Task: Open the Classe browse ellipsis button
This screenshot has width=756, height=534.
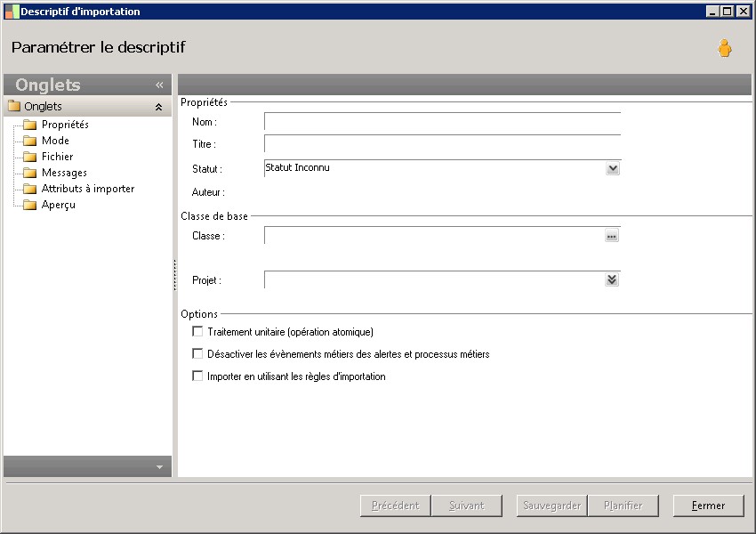Action: (x=611, y=236)
